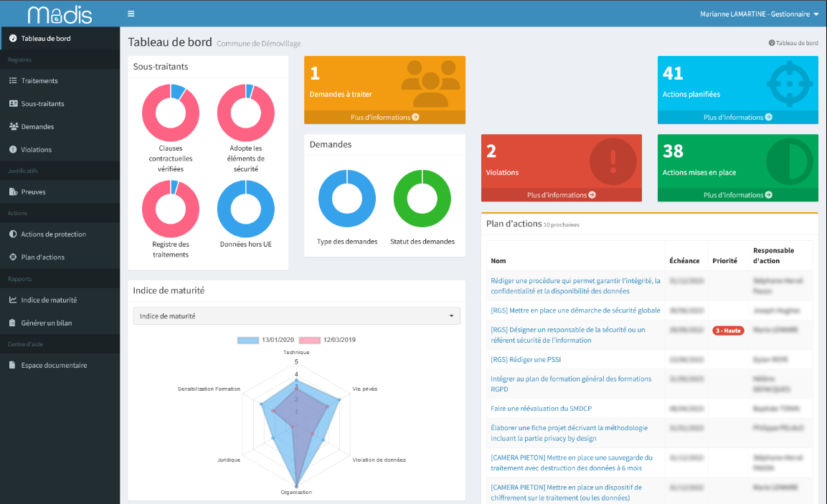Click the Traitements list icon
The height and width of the screenshot is (504, 827).
pyautogui.click(x=13, y=81)
